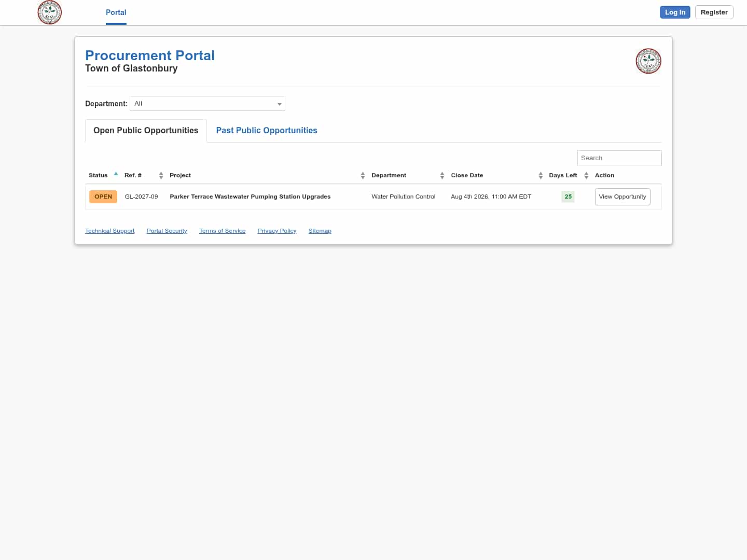This screenshot has width=747, height=560.
Task: Sort by Ref. # column arrows
Action: pos(161,176)
